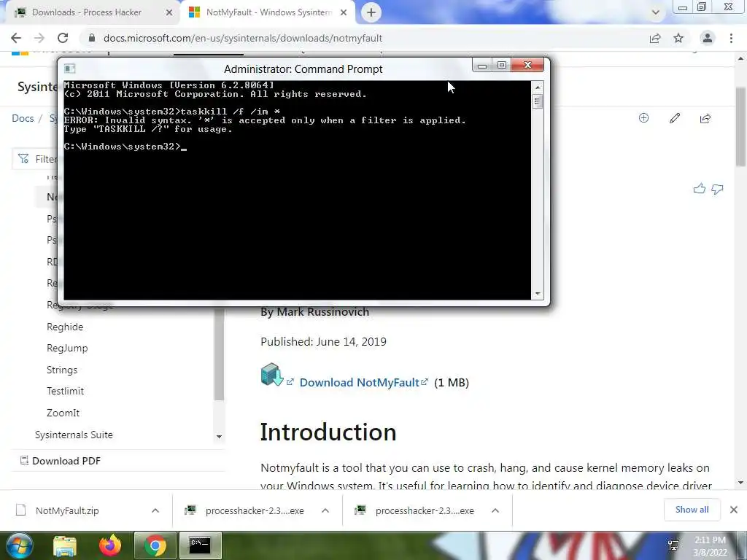
Task: Open the Windows Start button
Action: click(x=18, y=545)
